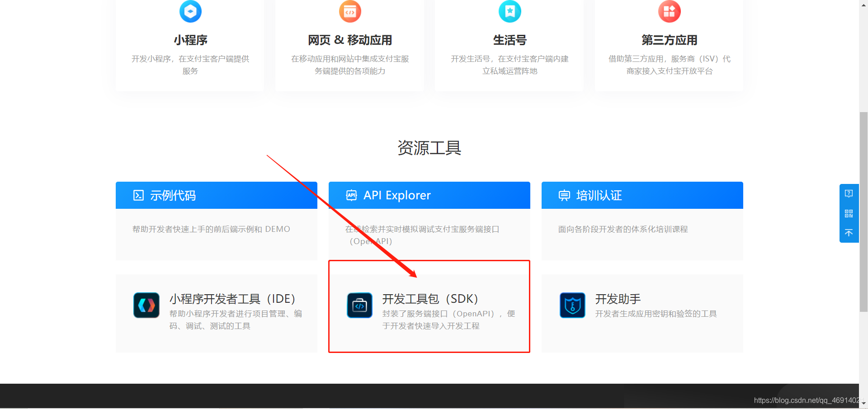Click the 在线检索并实时模拟调试 description text

422,235
